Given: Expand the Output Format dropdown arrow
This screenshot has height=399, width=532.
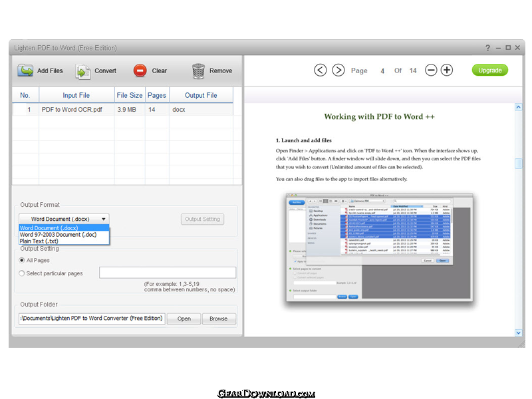Looking at the screenshot, I should coord(104,219).
